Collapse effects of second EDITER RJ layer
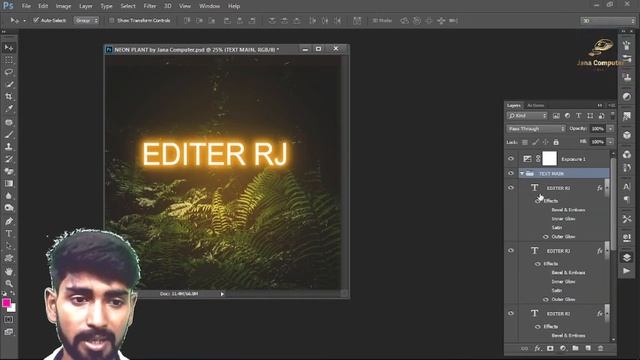Screen dimensions: 640x360 pyautogui.click(x=606, y=251)
